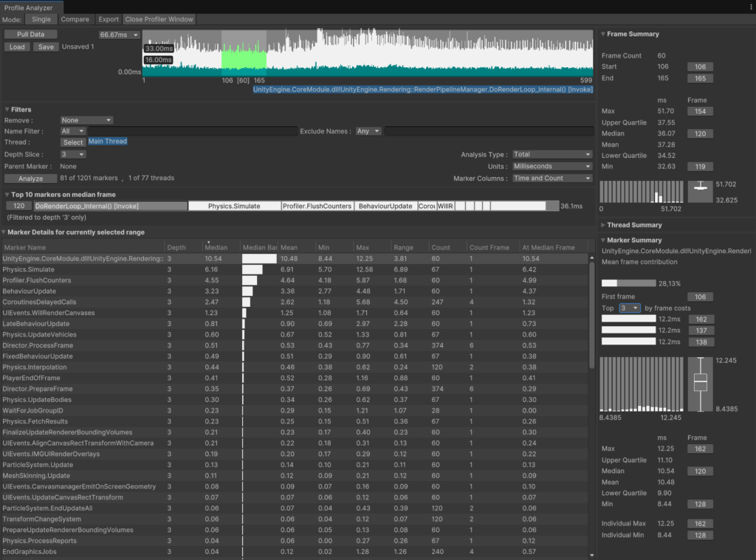Click the table scrollbar up arrow

click(591, 258)
